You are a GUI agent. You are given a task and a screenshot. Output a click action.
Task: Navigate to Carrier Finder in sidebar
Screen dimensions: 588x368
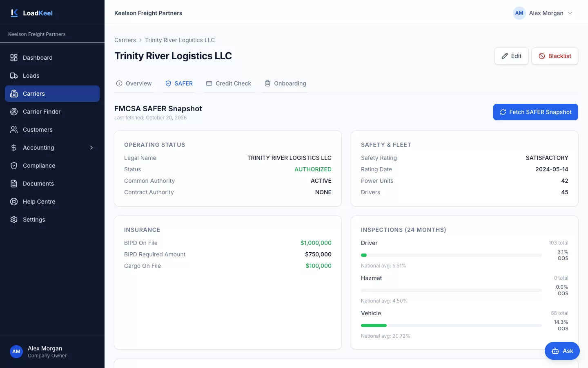click(52, 112)
